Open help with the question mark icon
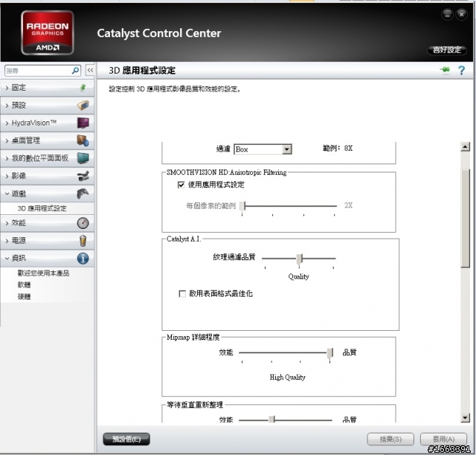476x455 pixels. (x=461, y=71)
